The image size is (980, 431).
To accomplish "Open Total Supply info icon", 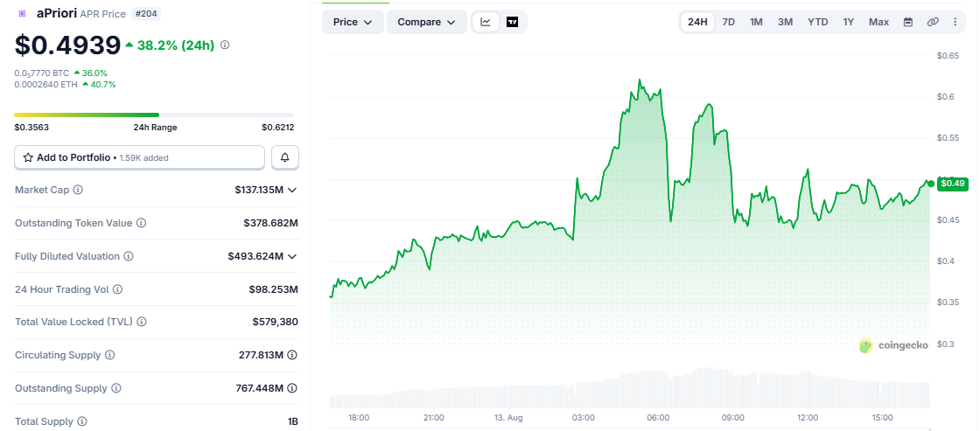I will tap(82, 421).
